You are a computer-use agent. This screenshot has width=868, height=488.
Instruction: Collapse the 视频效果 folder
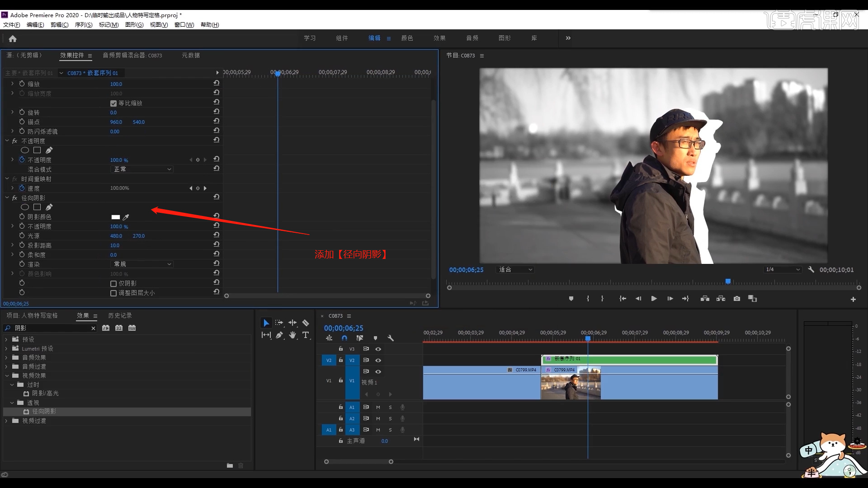click(6, 375)
